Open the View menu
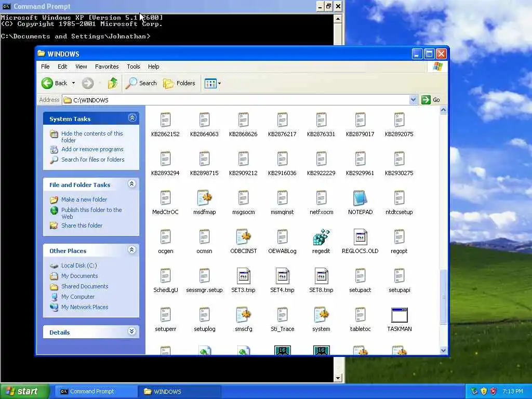This screenshot has width=532, height=399. click(x=81, y=66)
